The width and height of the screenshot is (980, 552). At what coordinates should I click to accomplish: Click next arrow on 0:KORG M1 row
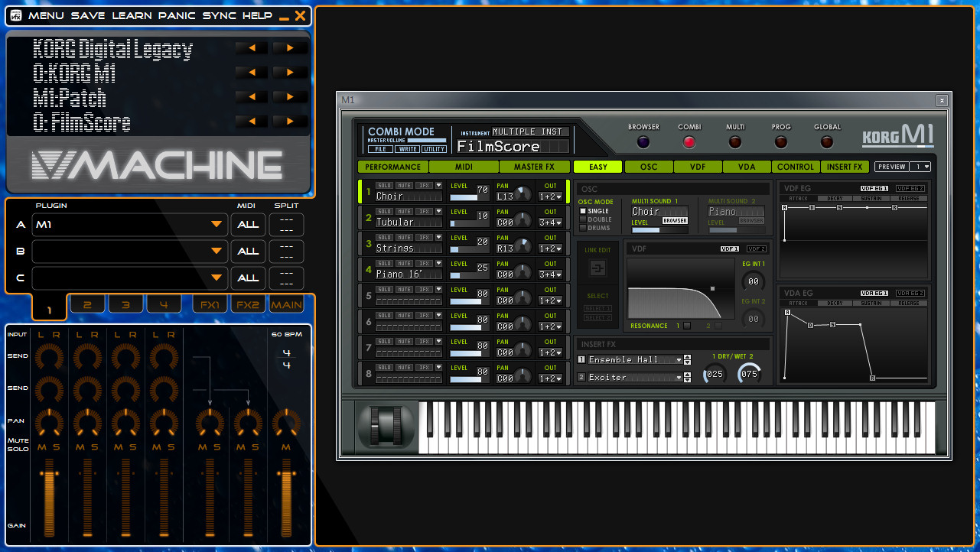289,72
